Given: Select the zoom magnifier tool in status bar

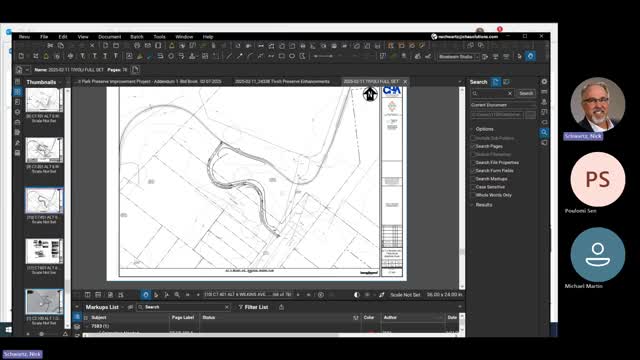Looking at the screenshot, I should 177,295.
